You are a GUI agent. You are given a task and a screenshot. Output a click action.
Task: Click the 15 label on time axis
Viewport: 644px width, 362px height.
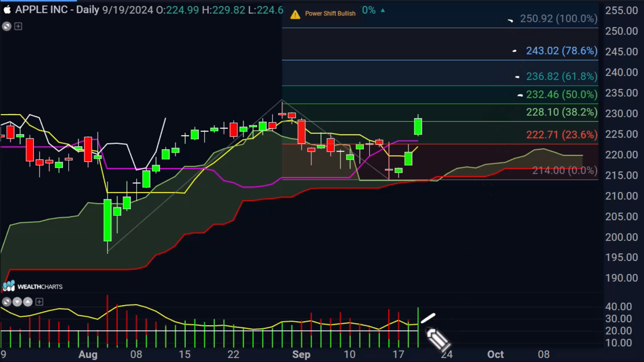(184, 355)
